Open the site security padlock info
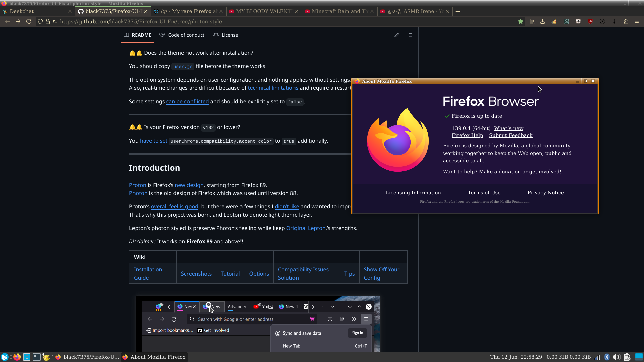The width and height of the screenshot is (644, 362). pyautogui.click(x=48, y=21)
